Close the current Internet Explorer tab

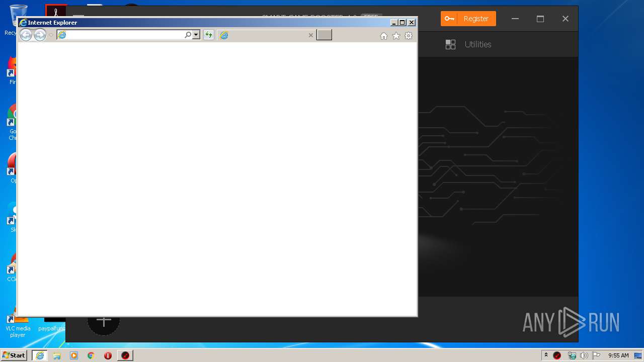point(310,35)
